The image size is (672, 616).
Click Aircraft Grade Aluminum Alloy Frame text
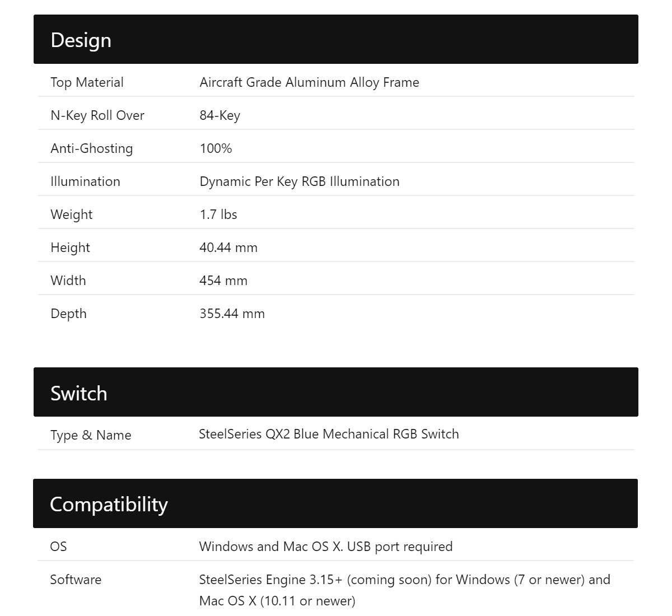(309, 82)
